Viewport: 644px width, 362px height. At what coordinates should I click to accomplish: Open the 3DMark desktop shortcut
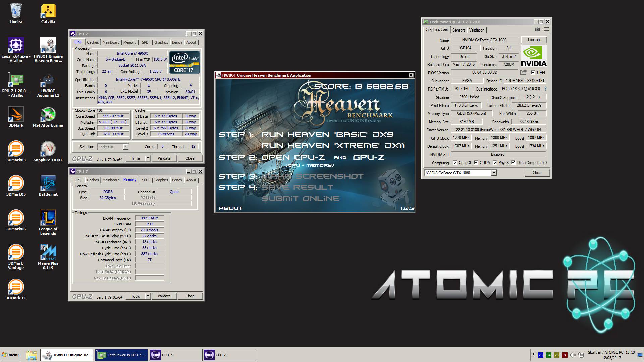pyautogui.click(x=16, y=117)
